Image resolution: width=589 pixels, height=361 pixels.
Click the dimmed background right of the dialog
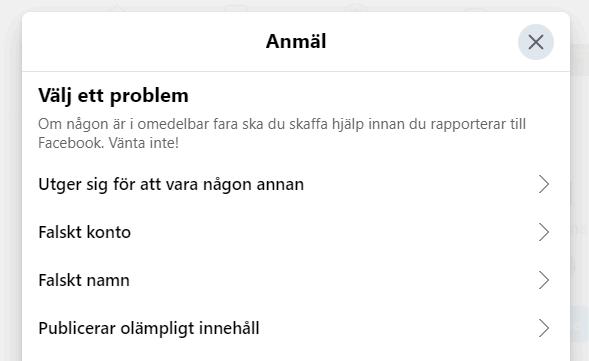[x=580, y=188]
